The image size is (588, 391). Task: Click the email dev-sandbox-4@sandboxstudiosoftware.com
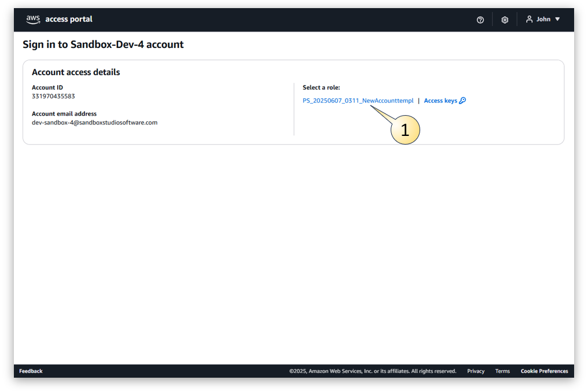[x=94, y=123]
